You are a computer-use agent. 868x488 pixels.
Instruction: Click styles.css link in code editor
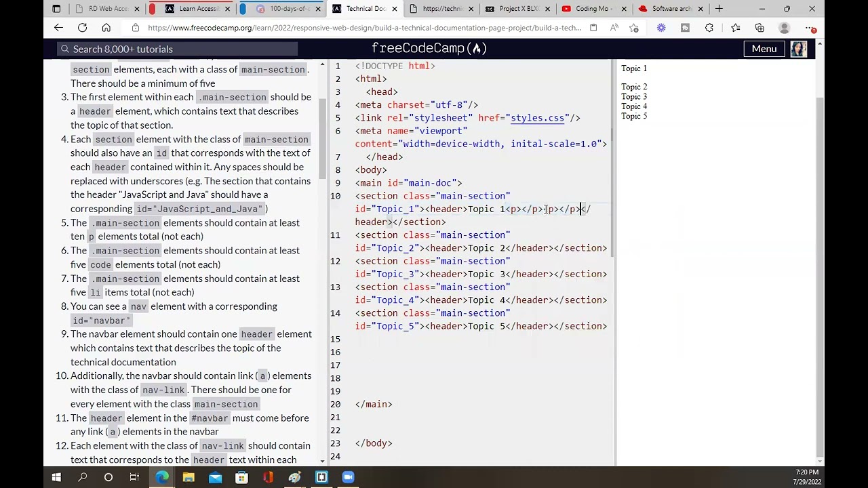tap(537, 118)
